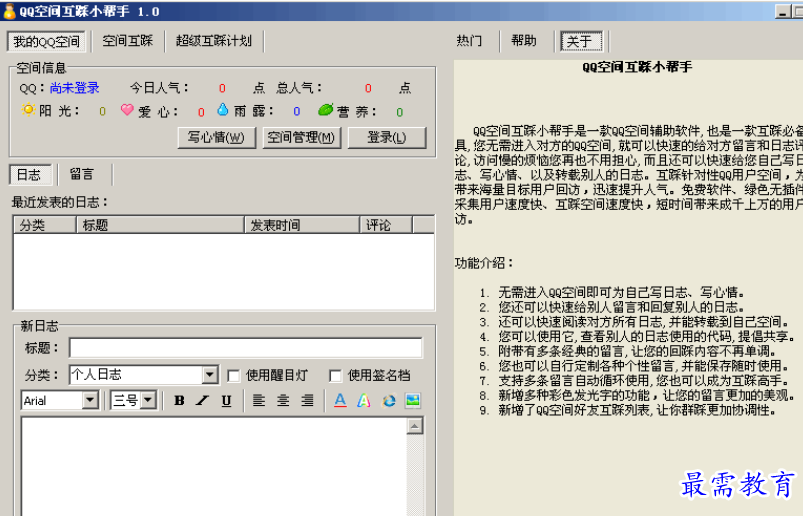Switch to the 日志 sub-tab

pyautogui.click(x=30, y=175)
